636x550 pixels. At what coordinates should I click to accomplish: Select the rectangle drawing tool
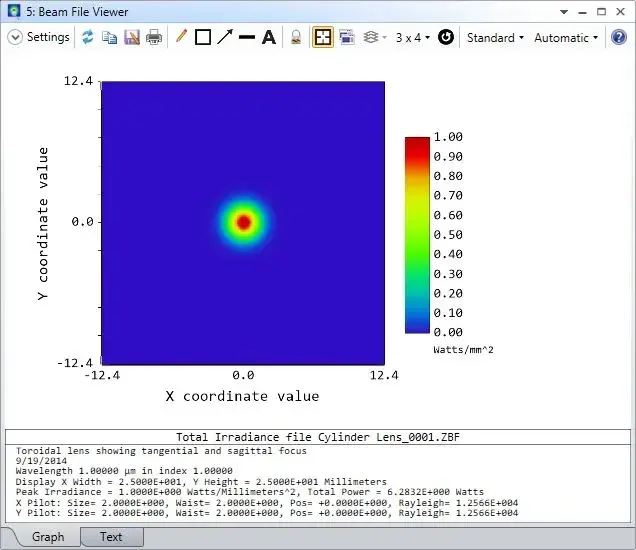(x=203, y=37)
